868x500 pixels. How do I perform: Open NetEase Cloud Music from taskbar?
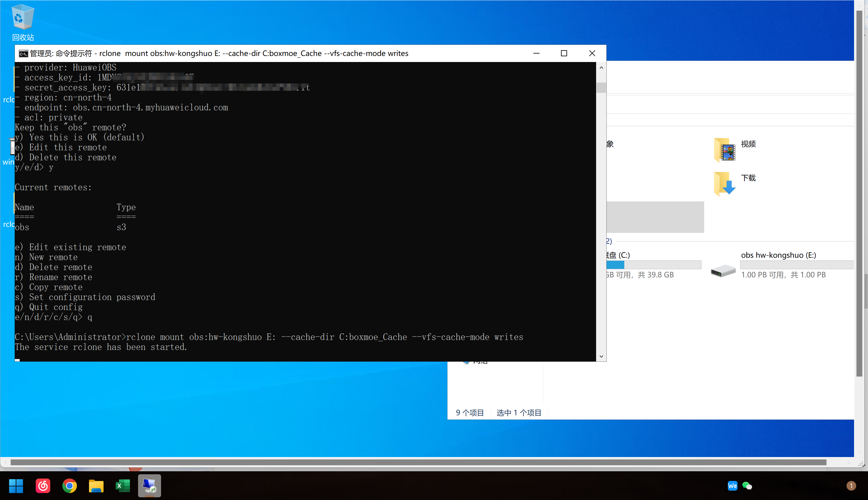click(x=43, y=486)
